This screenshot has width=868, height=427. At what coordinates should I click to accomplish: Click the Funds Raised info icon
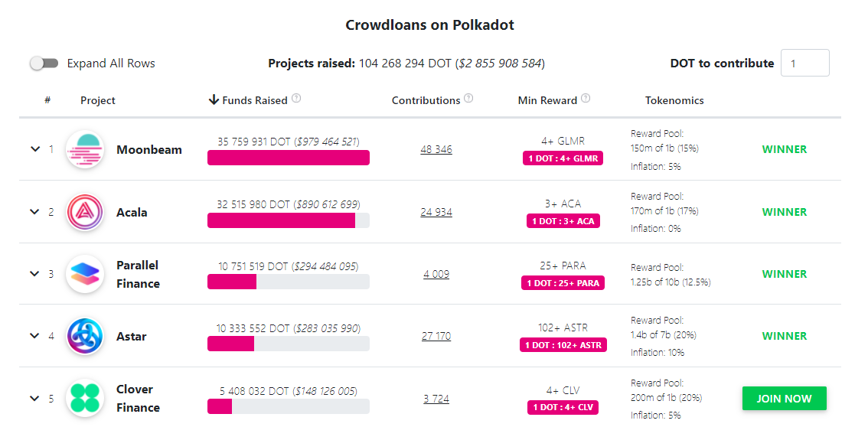coord(296,99)
